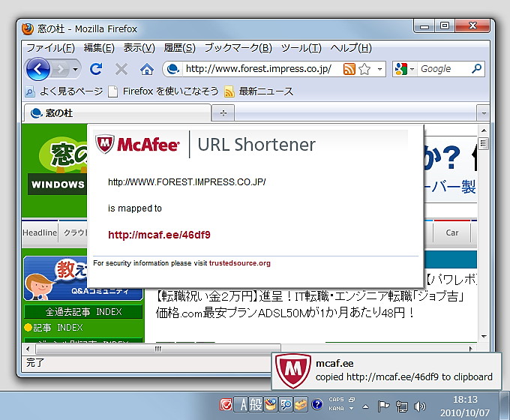Click the RSS feed icon in the address bar
510x420 pixels.
(x=349, y=69)
